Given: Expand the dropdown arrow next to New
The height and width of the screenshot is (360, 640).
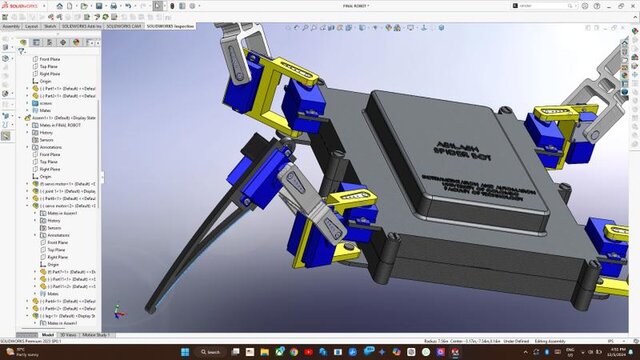Looking at the screenshot, I should 76,6.
